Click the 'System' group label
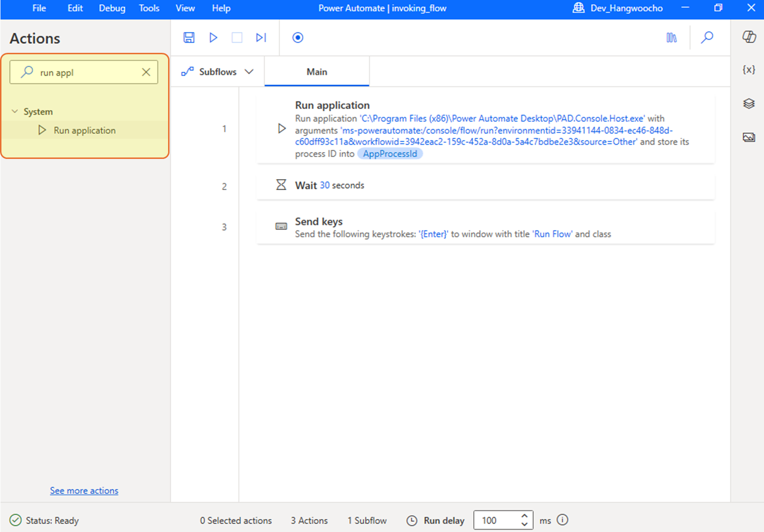Viewport: 764px width, 532px height. click(38, 111)
